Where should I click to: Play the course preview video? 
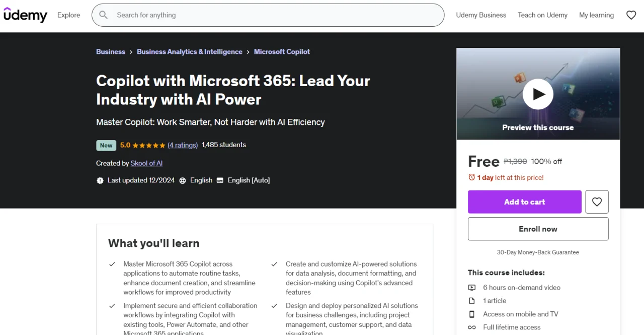tap(538, 94)
